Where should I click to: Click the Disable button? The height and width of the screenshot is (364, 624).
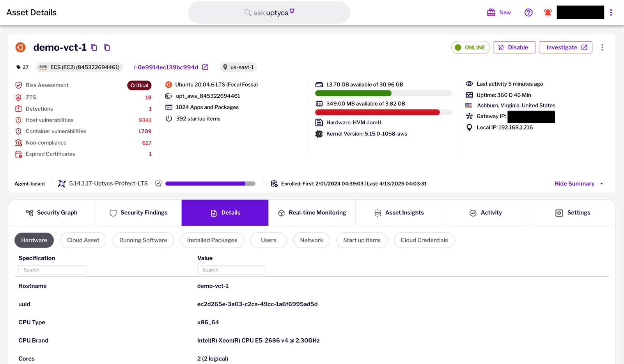point(514,48)
